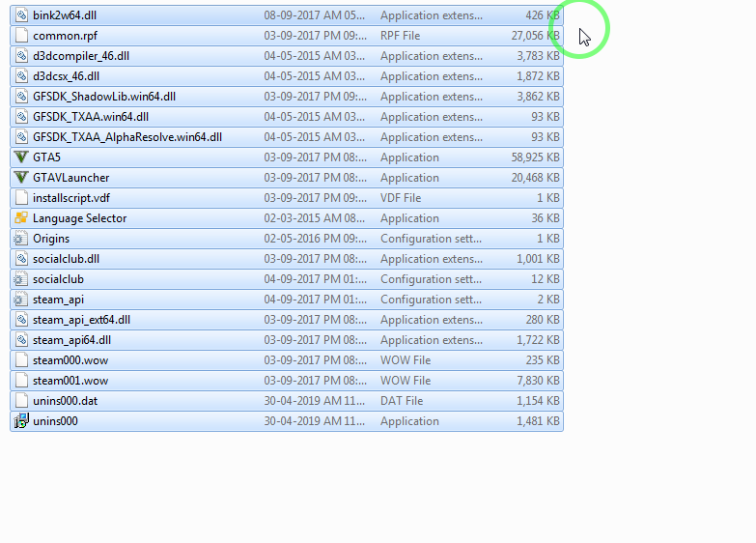Select the steam_api_ext64.dll file icon
Viewport: 756px width, 543px height.
coord(21,320)
